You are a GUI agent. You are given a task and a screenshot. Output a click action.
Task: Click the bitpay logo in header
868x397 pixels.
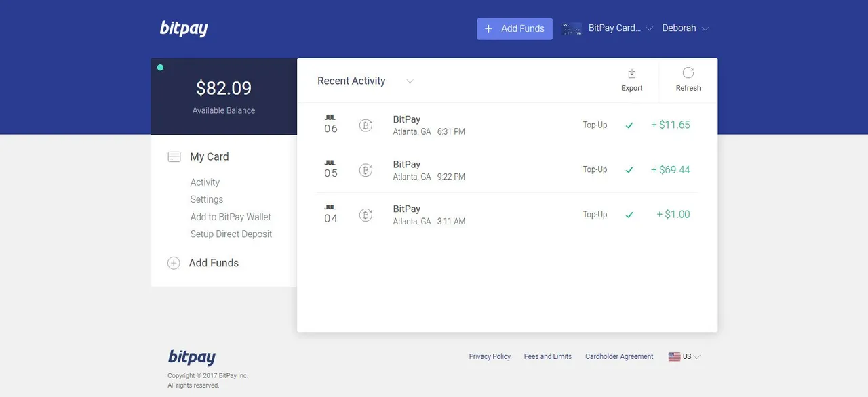(184, 28)
